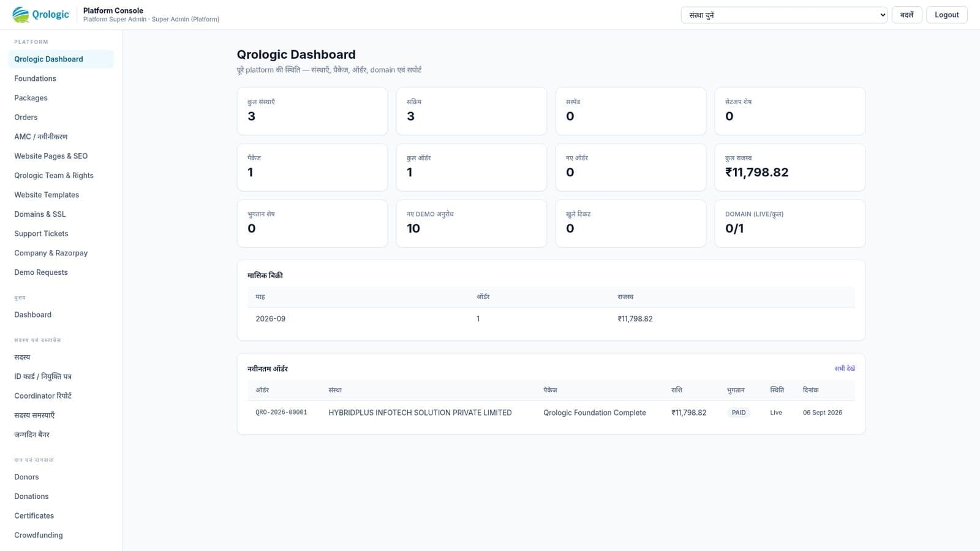Open Donations in sidebar
Screen dimensions: 980x551
pyautogui.click(x=61, y=497)
